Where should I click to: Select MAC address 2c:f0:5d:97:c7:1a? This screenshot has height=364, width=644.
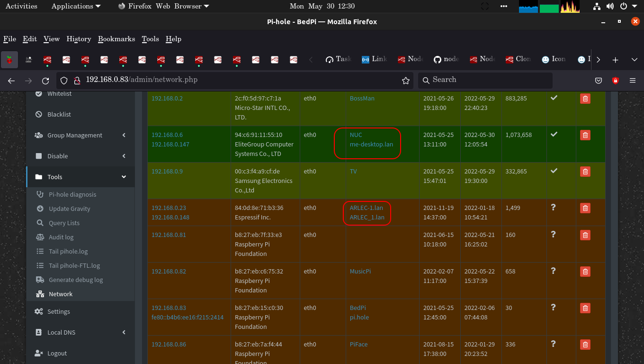pyautogui.click(x=258, y=99)
